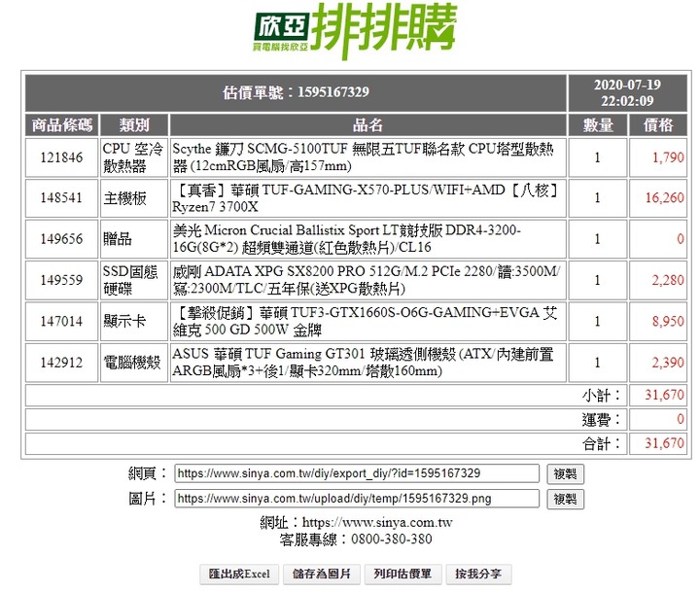The image size is (700, 592).
Task: Click the price 8,950
Action: point(668,321)
